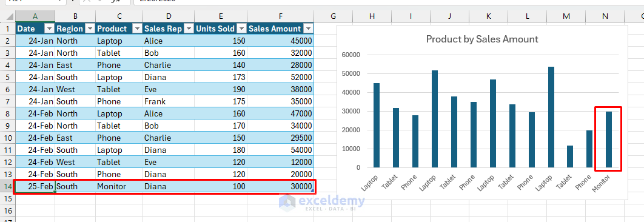Select the Units Sold cell with 100
This screenshot has width=644, height=222.
(x=221, y=186)
